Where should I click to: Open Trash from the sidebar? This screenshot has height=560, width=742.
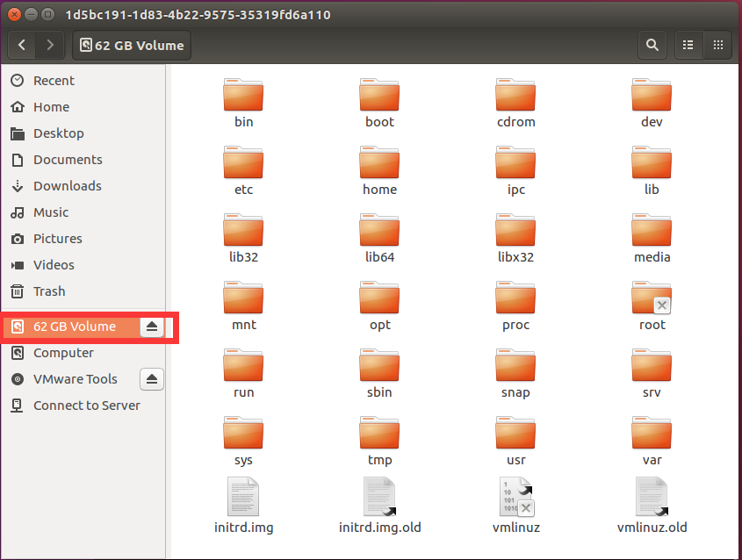click(x=49, y=291)
